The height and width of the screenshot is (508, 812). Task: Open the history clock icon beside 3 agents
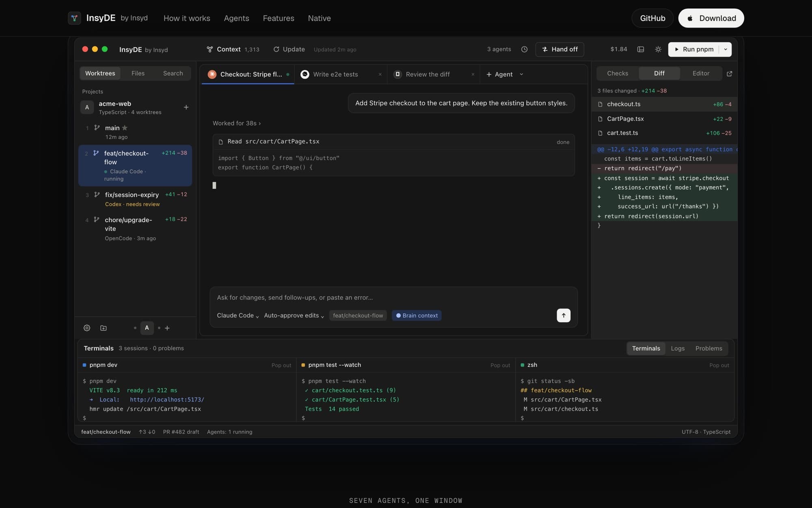[x=524, y=49]
